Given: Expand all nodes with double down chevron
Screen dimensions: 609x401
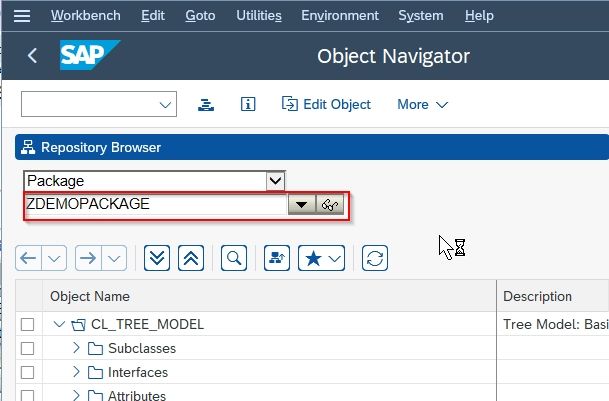Looking at the screenshot, I should point(157,258).
